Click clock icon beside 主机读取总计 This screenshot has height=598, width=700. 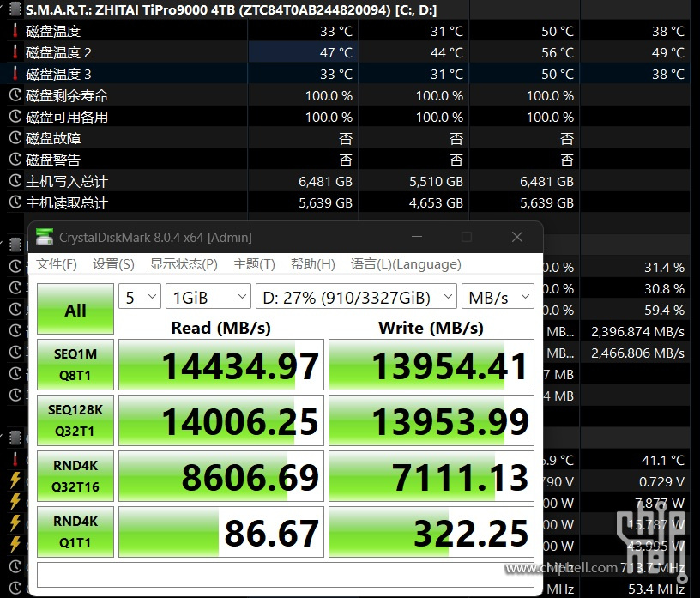tap(15, 202)
